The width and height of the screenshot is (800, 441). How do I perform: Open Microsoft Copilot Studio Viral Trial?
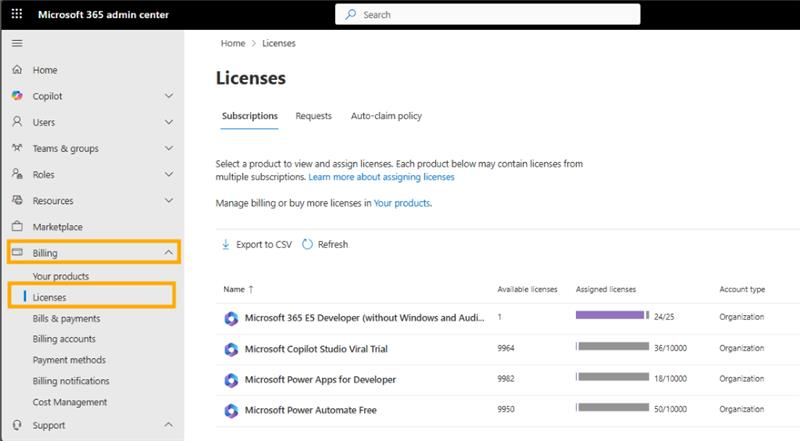(x=316, y=349)
